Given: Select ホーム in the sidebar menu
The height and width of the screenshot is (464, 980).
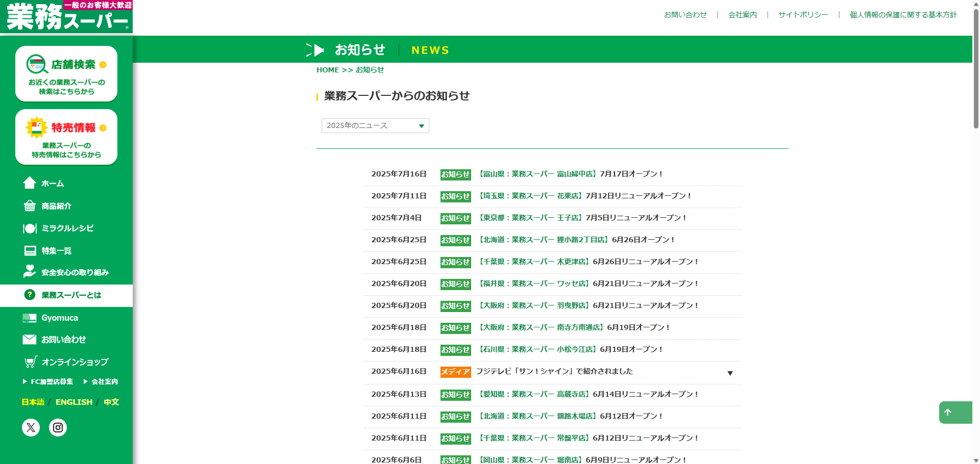Looking at the screenshot, I should tap(53, 184).
